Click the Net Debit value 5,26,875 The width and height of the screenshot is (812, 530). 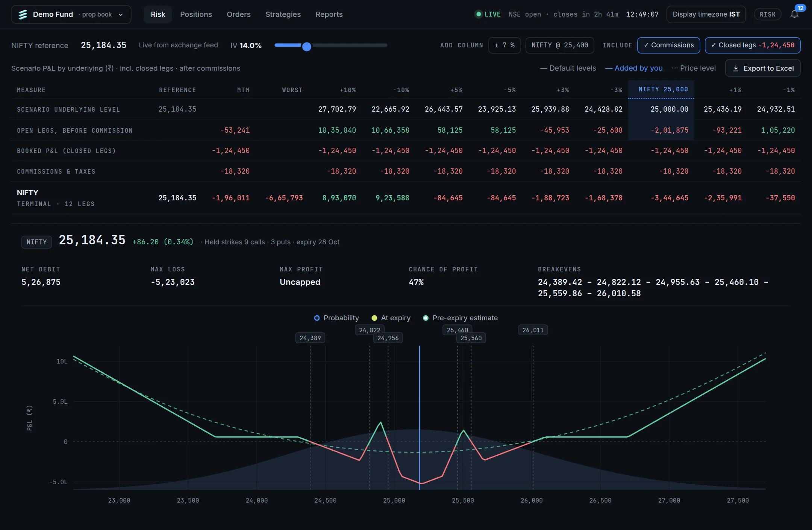click(41, 282)
